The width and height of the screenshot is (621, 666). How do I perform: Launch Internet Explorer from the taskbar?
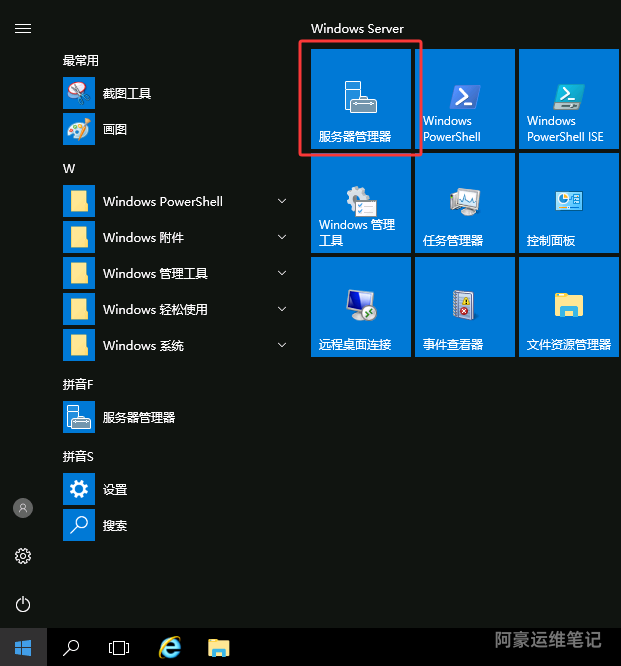tap(170, 647)
